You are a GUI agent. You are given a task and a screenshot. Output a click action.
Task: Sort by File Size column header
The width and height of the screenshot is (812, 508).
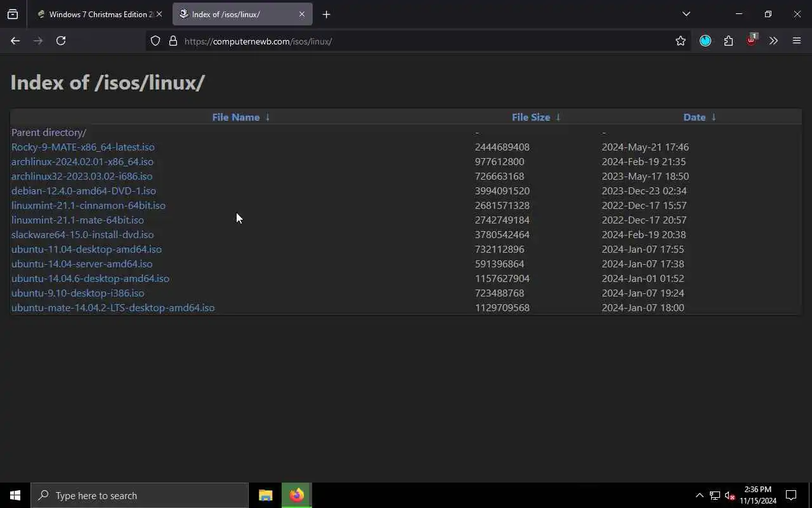[x=531, y=117]
